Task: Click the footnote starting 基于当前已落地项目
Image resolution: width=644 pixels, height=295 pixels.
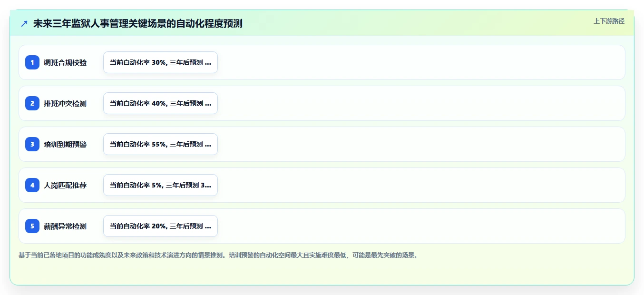Action: 219,255
